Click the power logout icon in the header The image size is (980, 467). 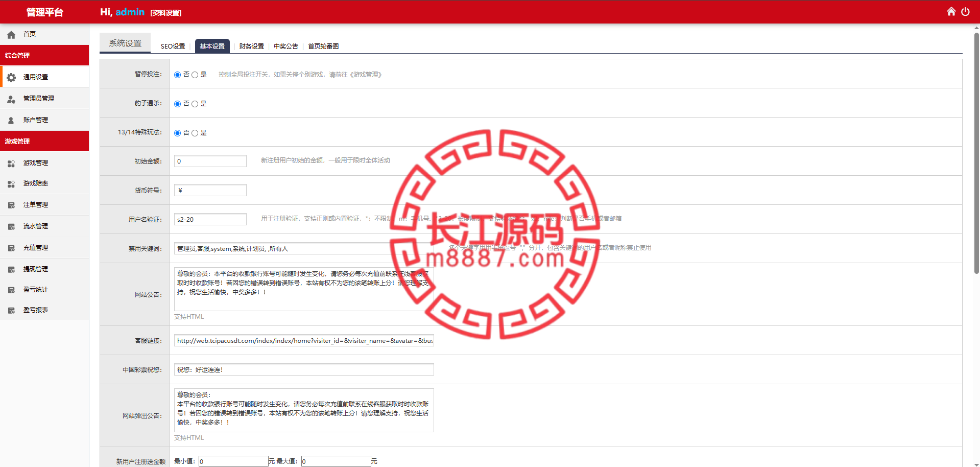(x=965, y=11)
